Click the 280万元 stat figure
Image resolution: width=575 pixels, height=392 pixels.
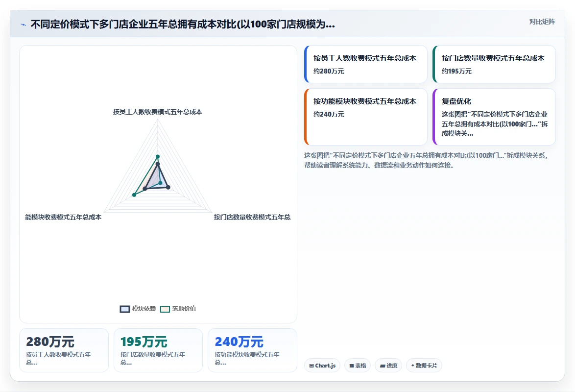click(x=50, y=342)
